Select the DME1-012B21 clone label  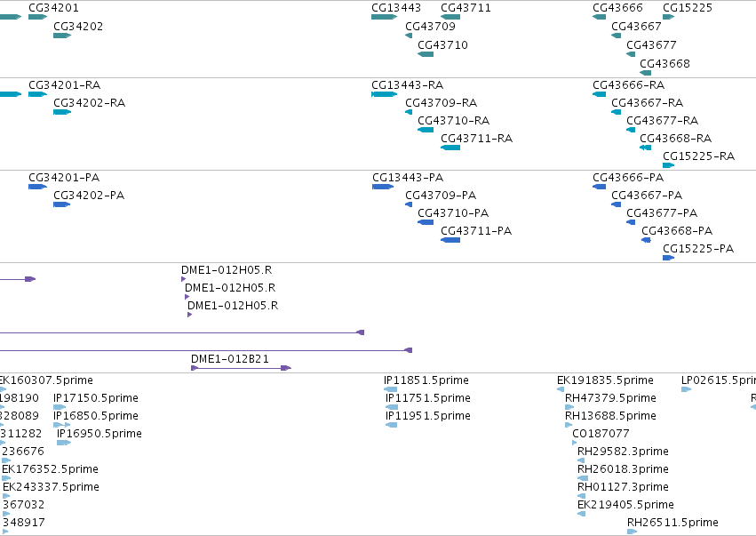[230, 359]
